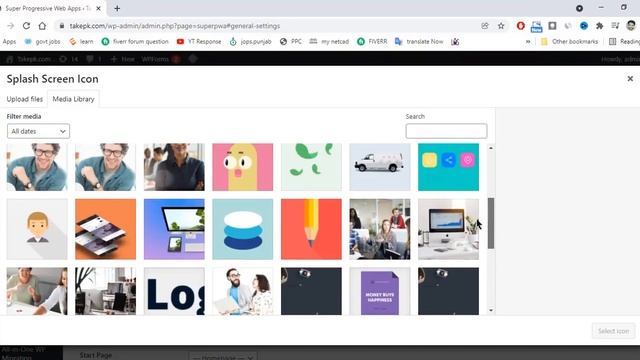
Task: Open the PPC bookmark
Action: (291, 41)
